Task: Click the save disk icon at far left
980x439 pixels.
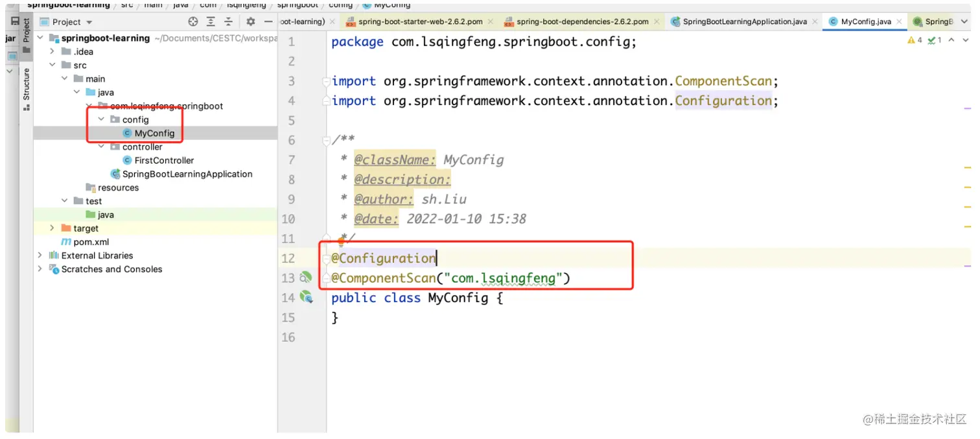Action: click(x=15, y=21)
